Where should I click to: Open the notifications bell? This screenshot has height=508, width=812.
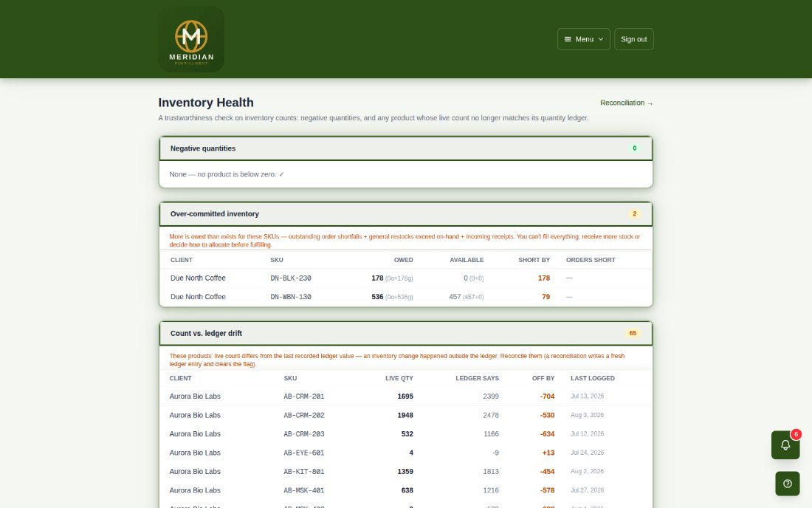pos(785,444)
